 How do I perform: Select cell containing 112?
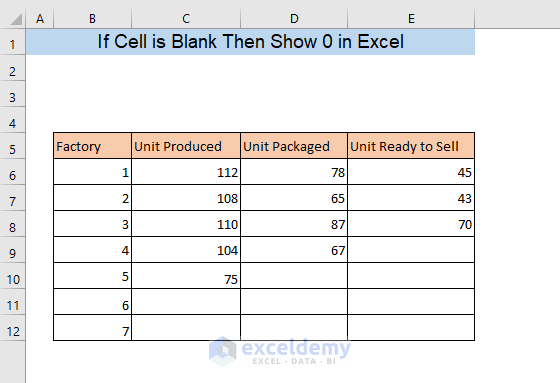click(x=186, y=172)
